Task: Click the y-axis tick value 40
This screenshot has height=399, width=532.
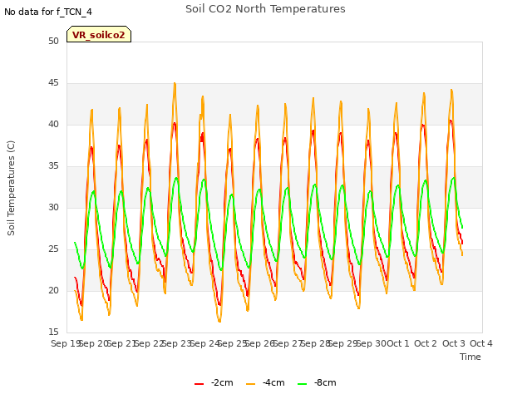Action: (53, 125)
